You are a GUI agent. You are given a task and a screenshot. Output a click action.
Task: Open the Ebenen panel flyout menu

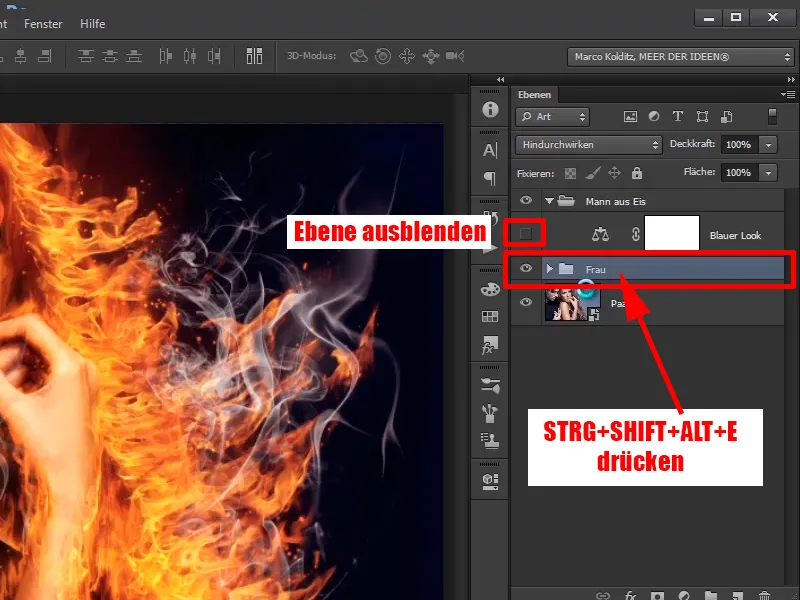(788, 94)
